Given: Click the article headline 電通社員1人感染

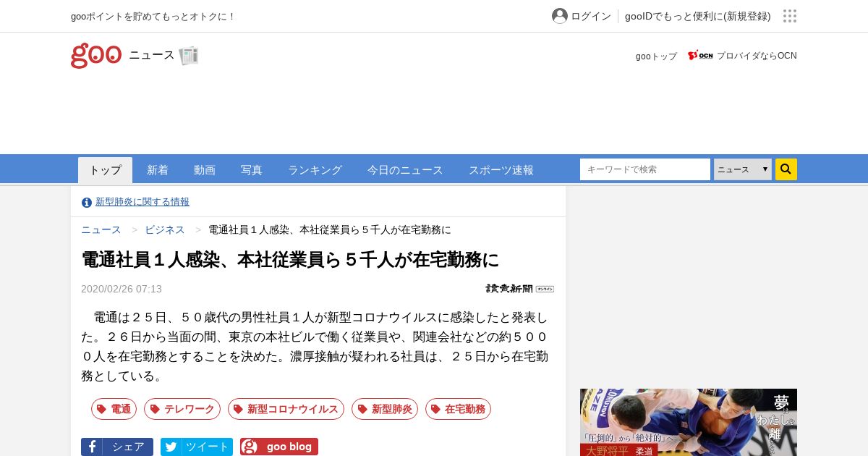Looking at the screenshot, I should (290, 259).
